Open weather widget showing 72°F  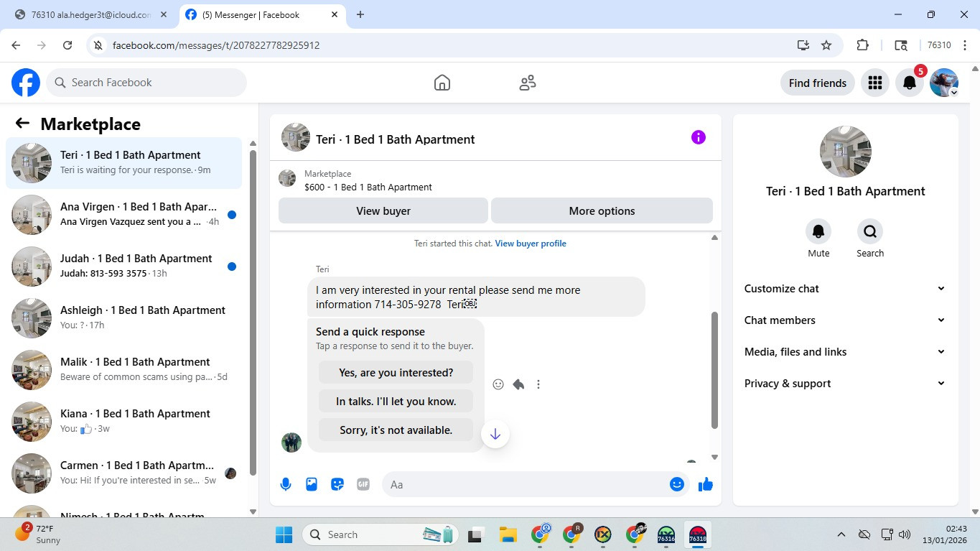39,534
